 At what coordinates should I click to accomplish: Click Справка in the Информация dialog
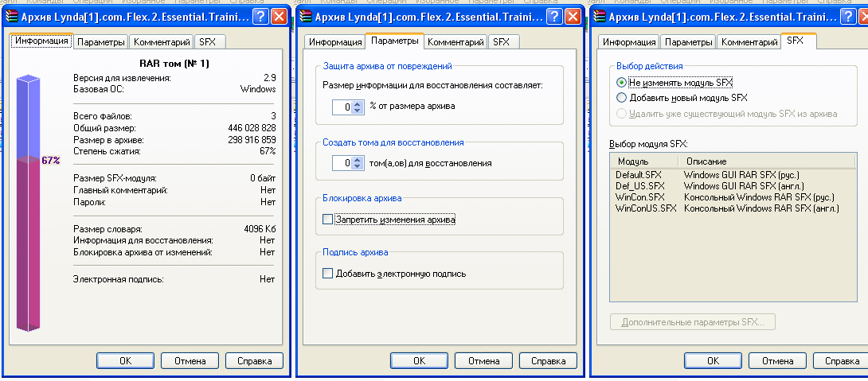pyautogui.click(x=255, y=361)
